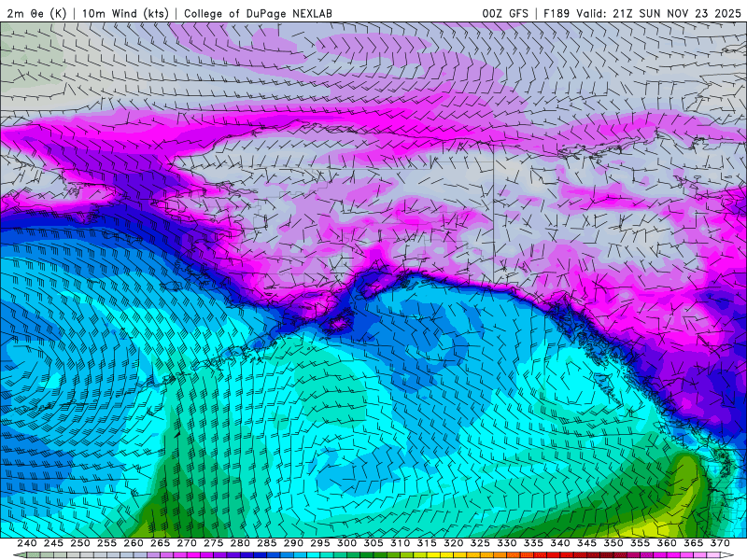Select the 285 scale value
747x560 pixels.
(267, 543)
